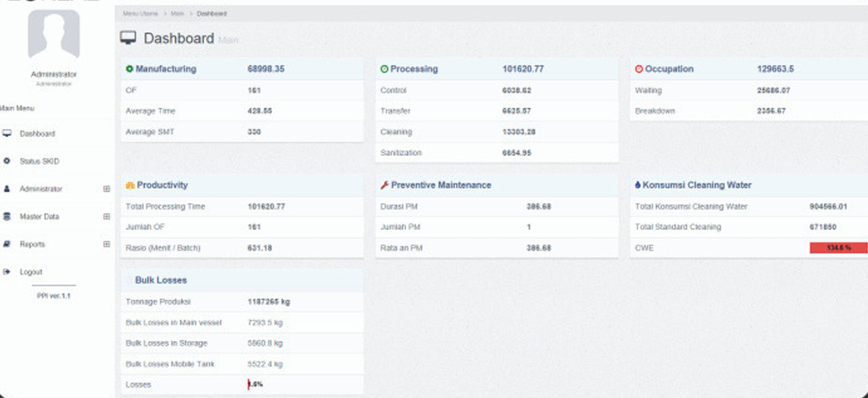Click the Logout arrow icon
Image resolution: width=868 pixels, height=398 pixels.
point(7,272)
